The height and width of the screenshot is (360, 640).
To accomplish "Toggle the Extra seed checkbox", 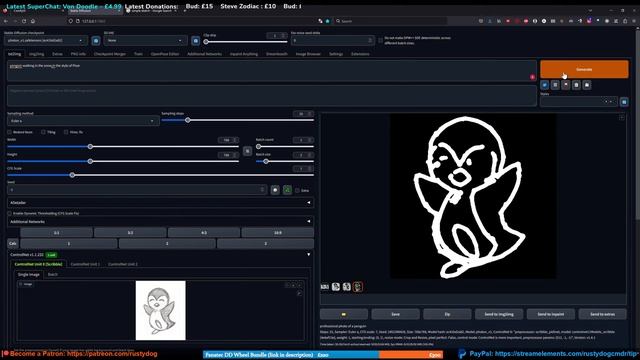I will click(x=297, y=190).
